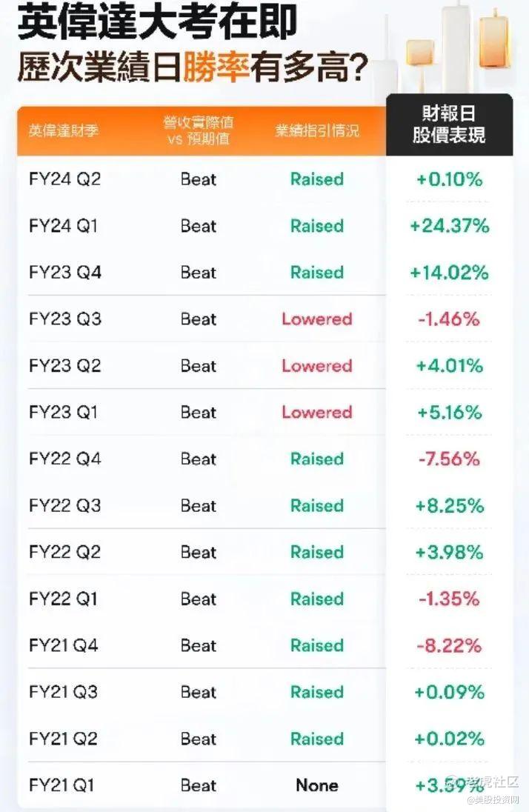Click the -7.56% value for FY22 Q4
529x812 pixels.
(x=449, y=459)
